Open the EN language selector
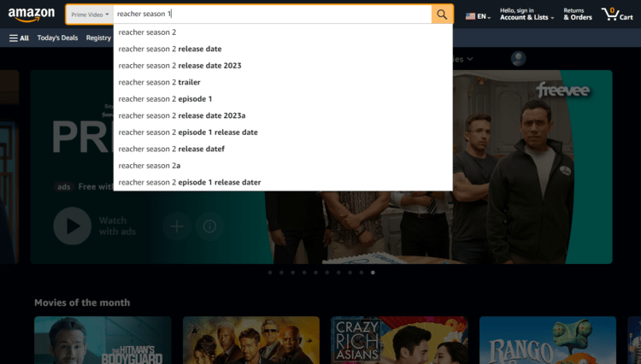Viewport: 641px width, 364px height. [x=478, y=16]
